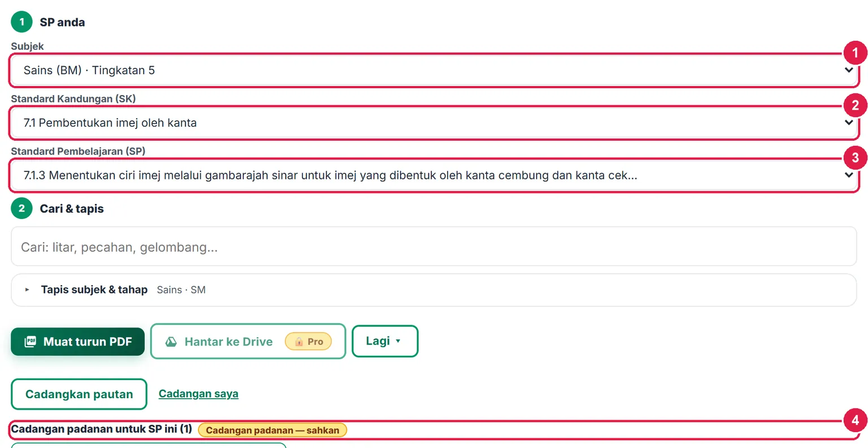
Task: Click the Pro lock badge
Action: click(x=309, y=342)
